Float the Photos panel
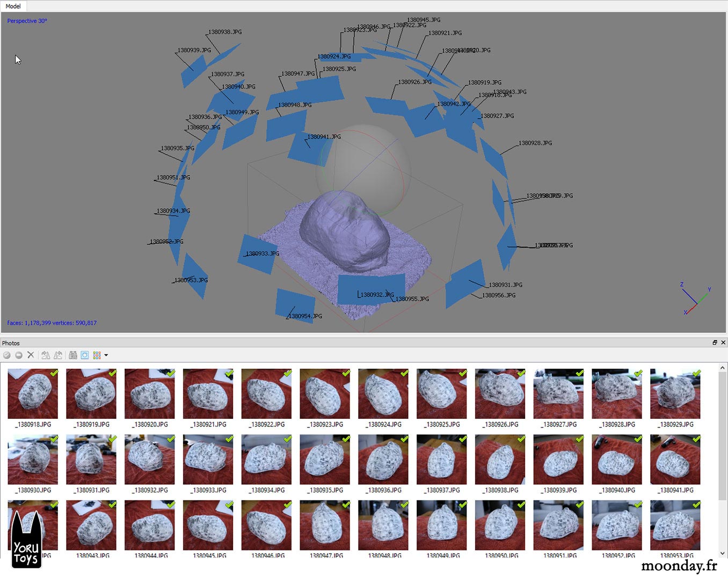 tap(715, 343)
